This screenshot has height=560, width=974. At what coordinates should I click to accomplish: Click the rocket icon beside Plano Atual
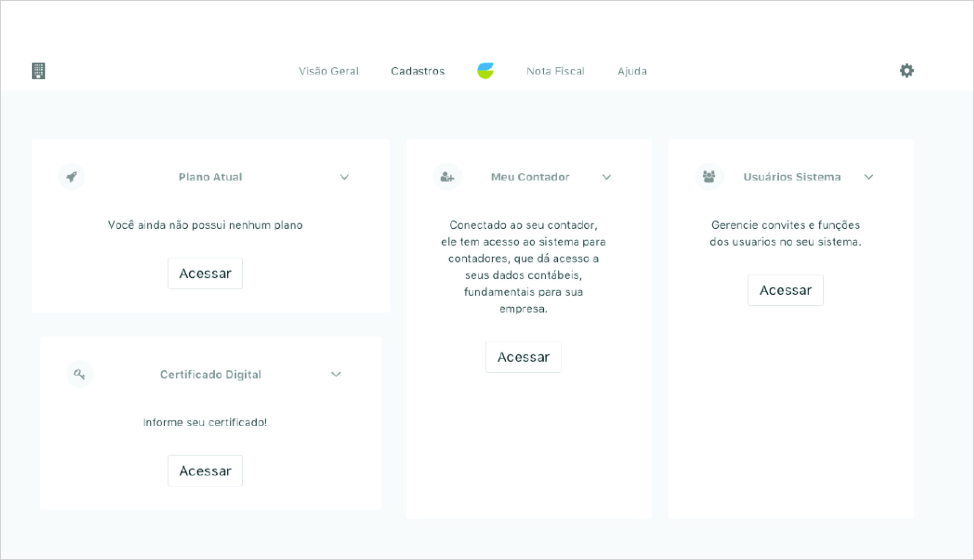pyautogui.click(x=72, y=177)
